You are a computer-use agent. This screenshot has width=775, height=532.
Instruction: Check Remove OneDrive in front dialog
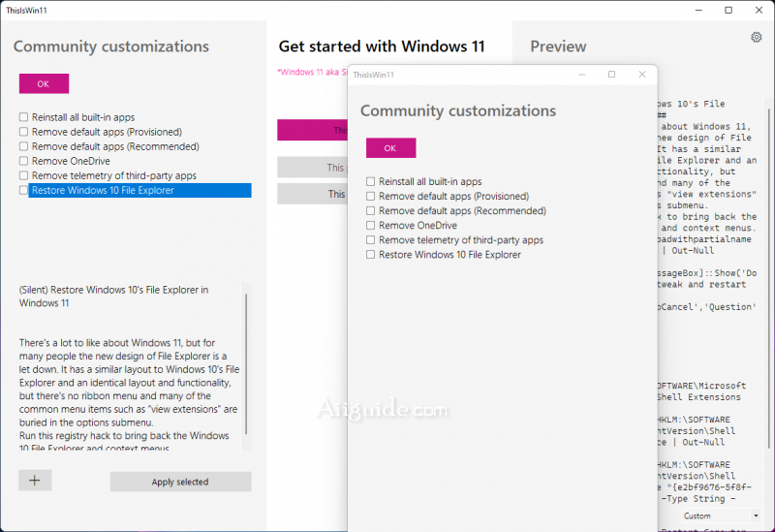(371, 226)
